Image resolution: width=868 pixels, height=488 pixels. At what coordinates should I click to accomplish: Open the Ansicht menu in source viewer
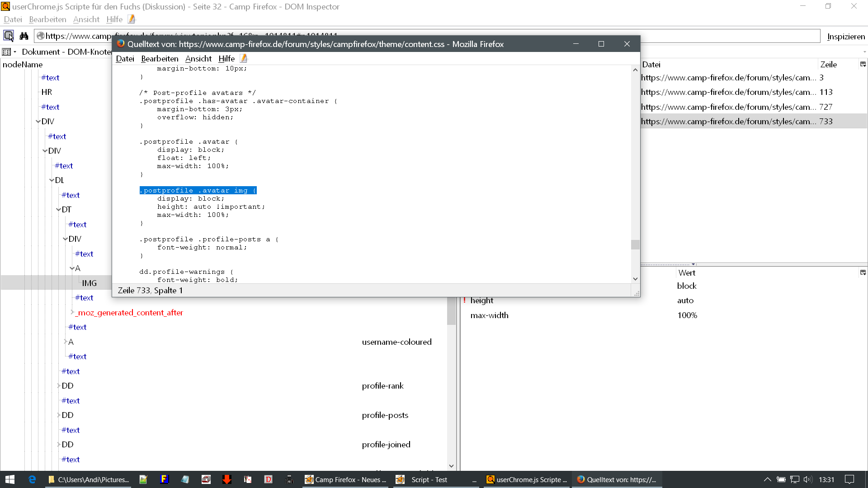click(x=198, y=59)
